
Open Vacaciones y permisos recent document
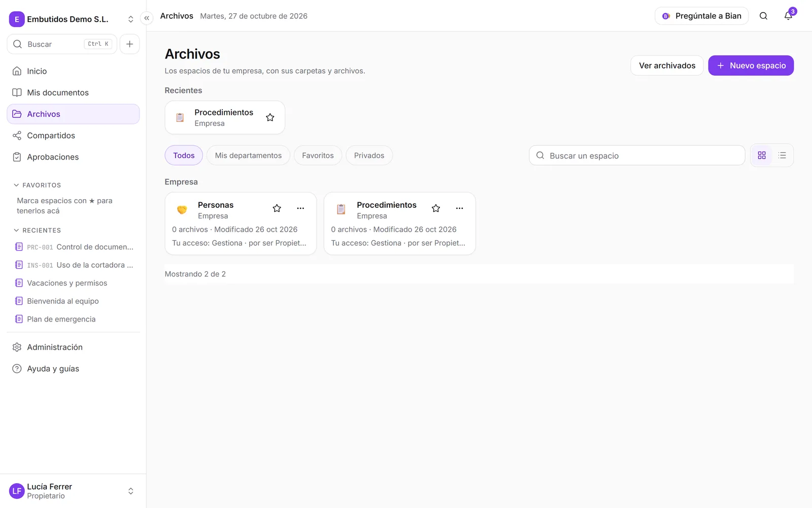click(74, 283)
